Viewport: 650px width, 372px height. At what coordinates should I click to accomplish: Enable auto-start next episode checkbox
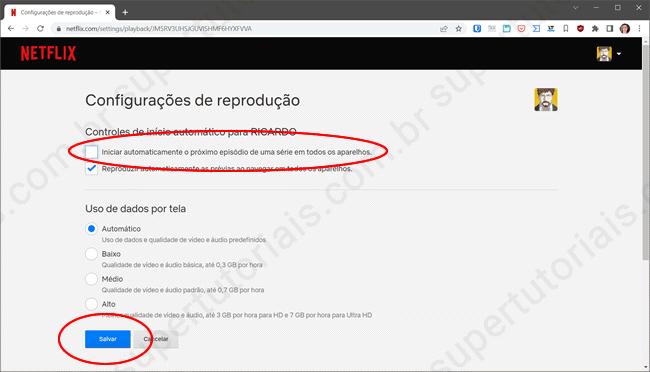tap(92, 152)
